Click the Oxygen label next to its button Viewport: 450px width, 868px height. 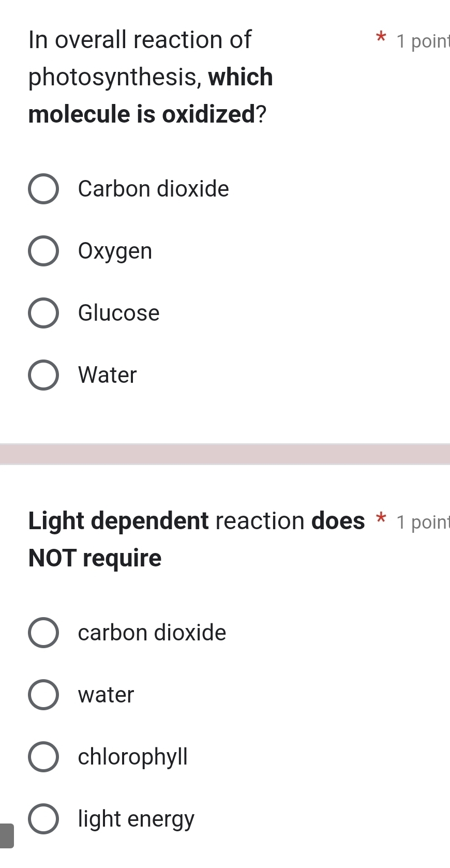[x=115, y=251]
